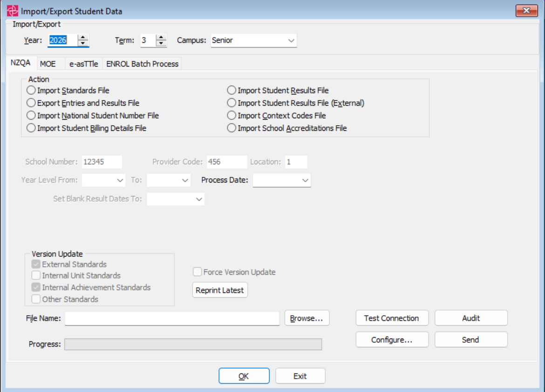Open the ENROL Batch Process tab
The image size is (545, 392).
pos(142,64)
